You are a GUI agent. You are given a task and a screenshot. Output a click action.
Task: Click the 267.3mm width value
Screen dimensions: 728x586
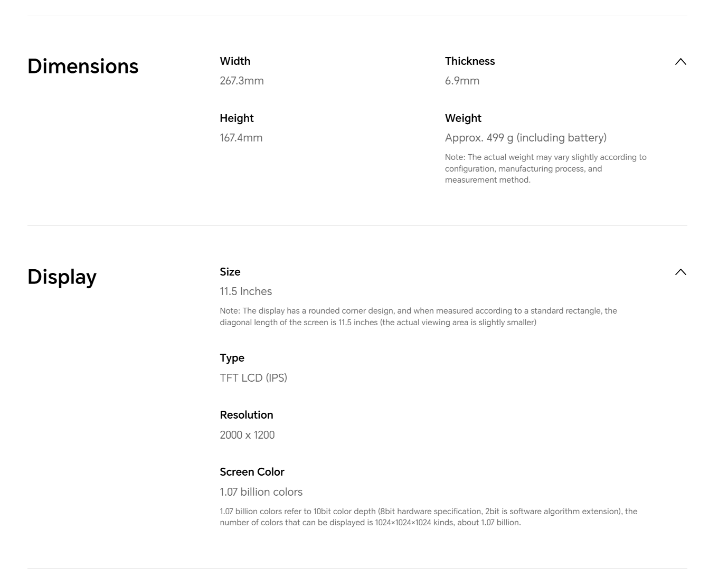tap(242, 81)
